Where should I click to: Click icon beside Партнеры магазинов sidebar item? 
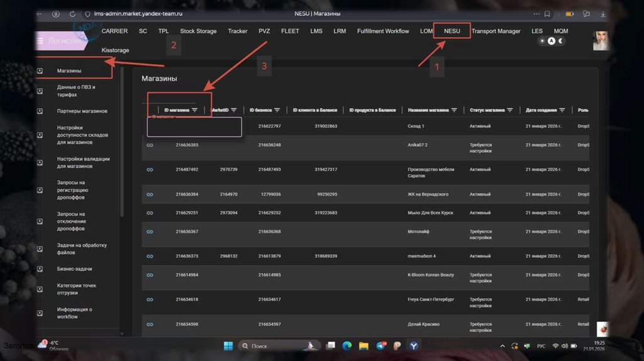(40, 111)
